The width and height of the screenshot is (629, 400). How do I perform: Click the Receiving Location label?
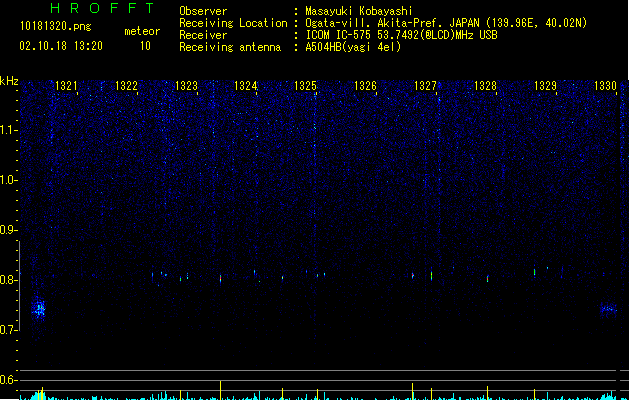[233, 23]
